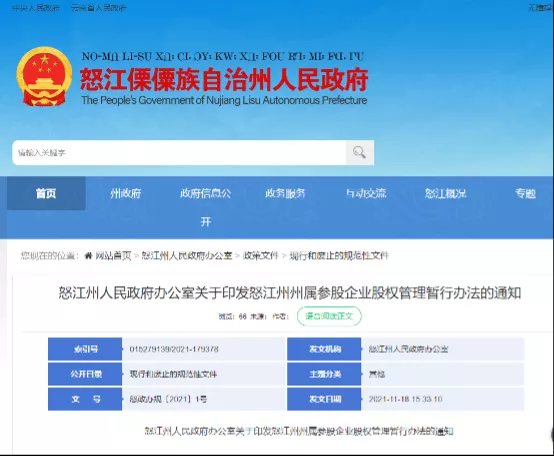This screenshot has width=554, height=456.
Task: Follow the 现行和废止的规范性文件 breadcrumb link
Action: [x=339, y=255]
